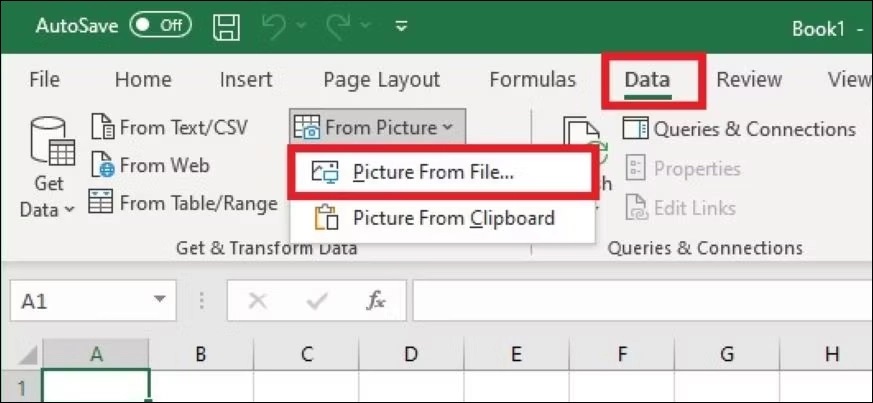
Task: Choose Picture From File menu option
Action: point(433,172)
